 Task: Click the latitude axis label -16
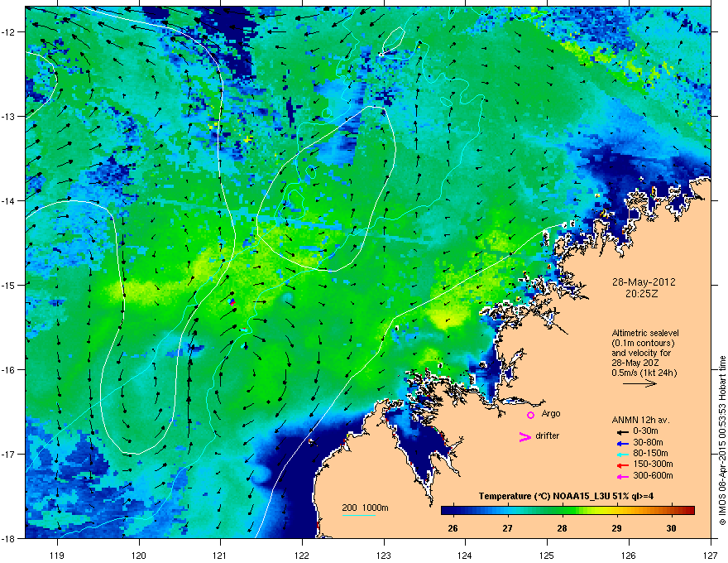(9, 370)
